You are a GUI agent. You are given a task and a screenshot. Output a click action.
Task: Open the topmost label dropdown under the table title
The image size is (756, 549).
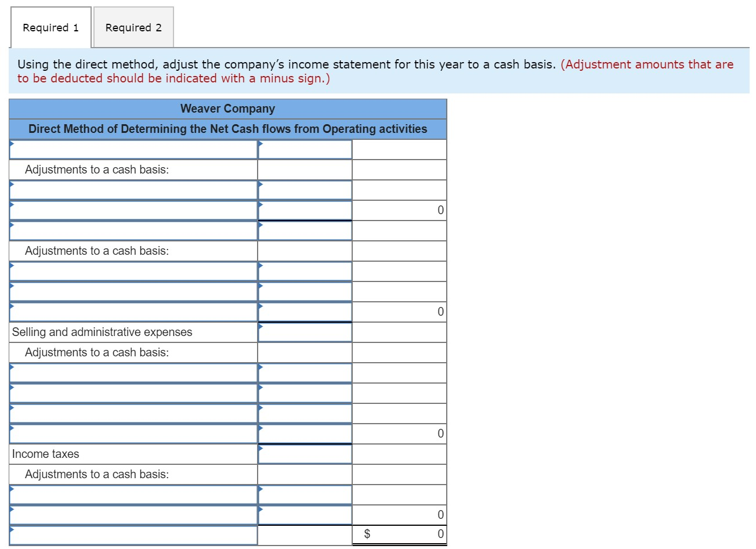click(x=133, y=150)
